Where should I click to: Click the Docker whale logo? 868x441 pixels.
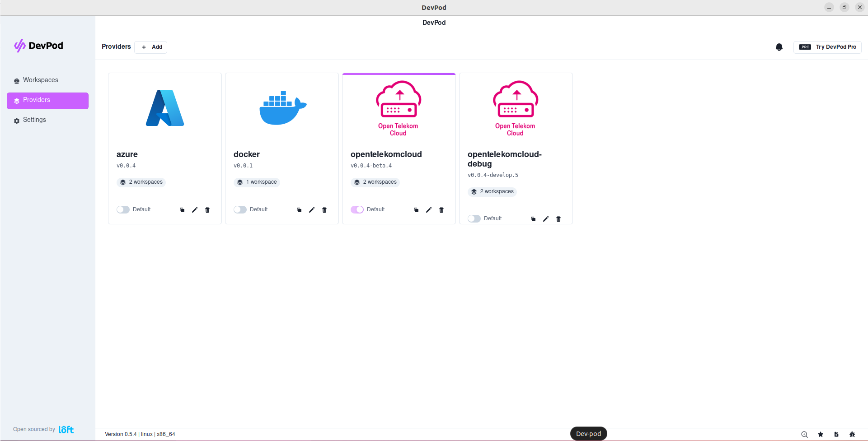tap(283, 107)
